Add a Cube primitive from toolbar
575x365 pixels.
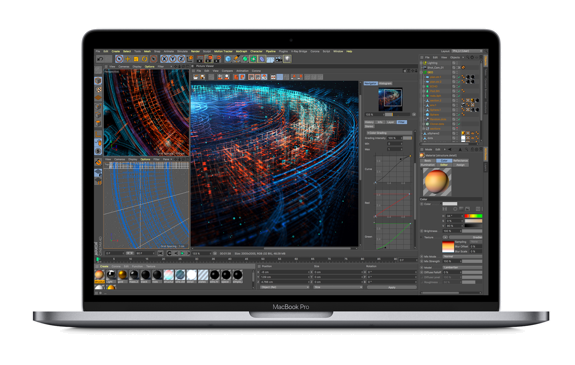coord(228,59)
